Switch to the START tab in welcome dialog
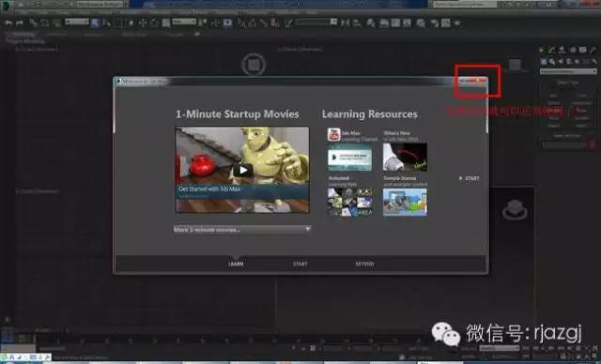The height and width of the screenshot is (364, 601). pos(300,265)
